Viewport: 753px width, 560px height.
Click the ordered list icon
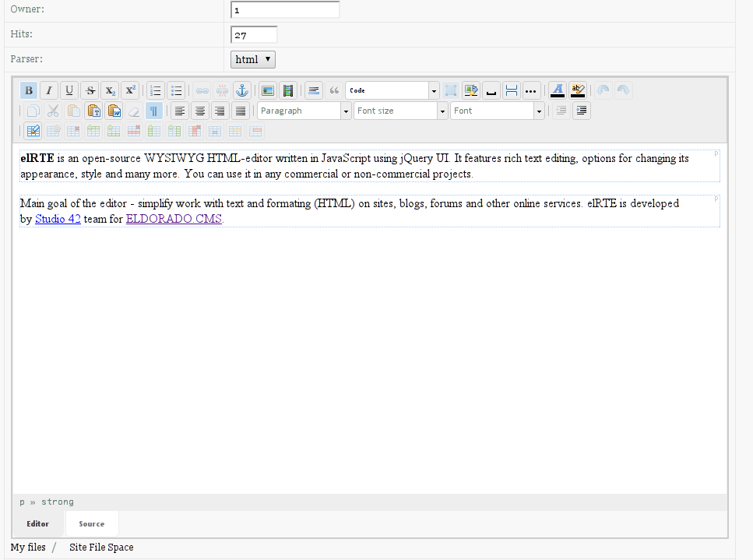click(156, 90)
